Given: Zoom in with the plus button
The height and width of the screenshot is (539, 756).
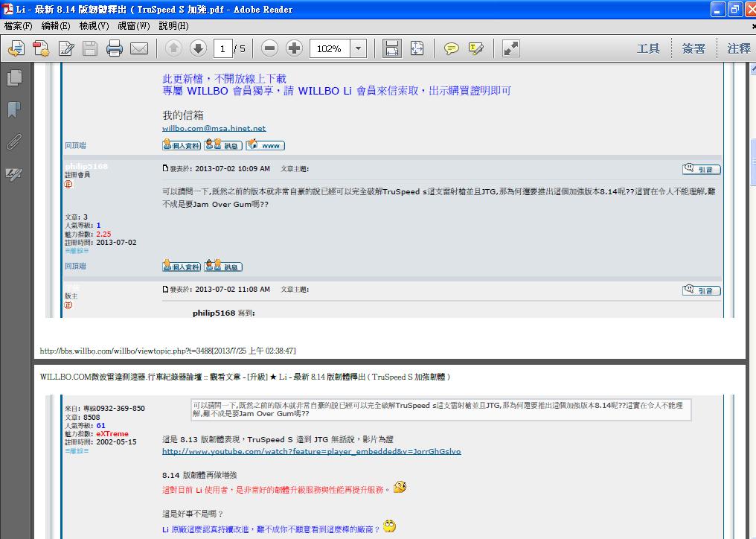Looking at the screenshot, I should (x=295, y=49).
